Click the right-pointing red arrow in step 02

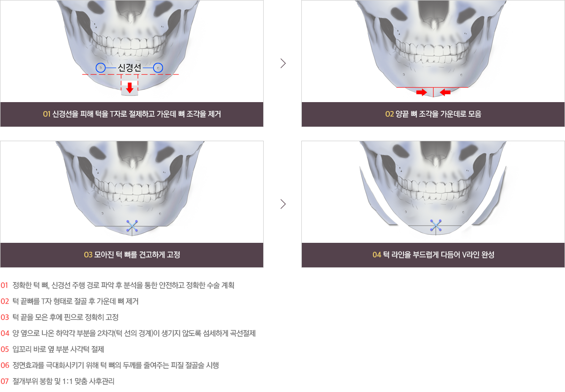tap(421, 93)
